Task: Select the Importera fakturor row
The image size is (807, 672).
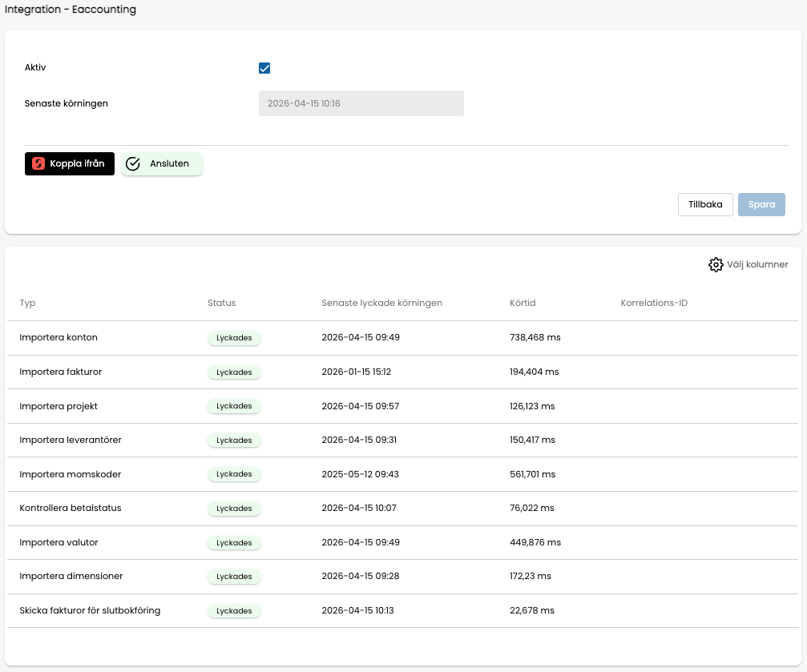Action: pyautogui.click(x=402, y=372)
